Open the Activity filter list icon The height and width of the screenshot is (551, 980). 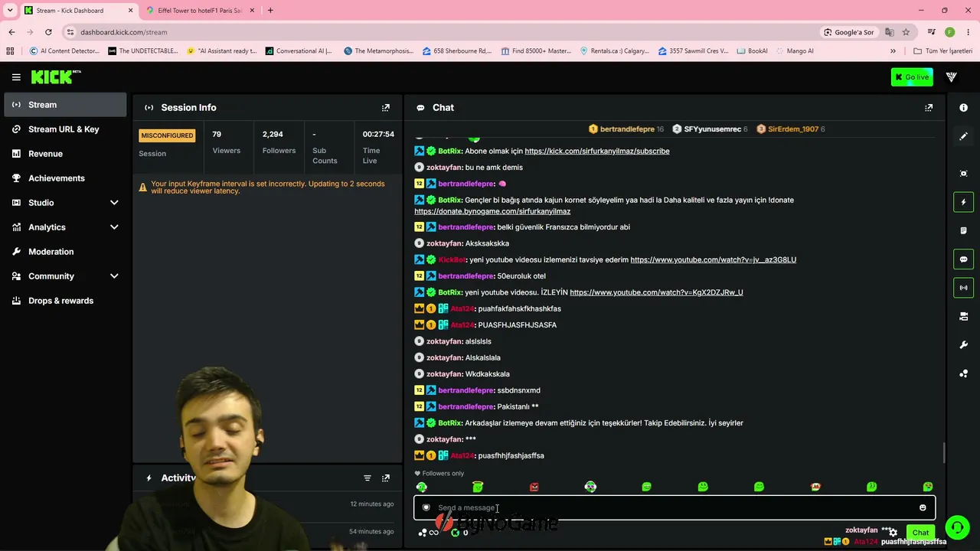367,478
